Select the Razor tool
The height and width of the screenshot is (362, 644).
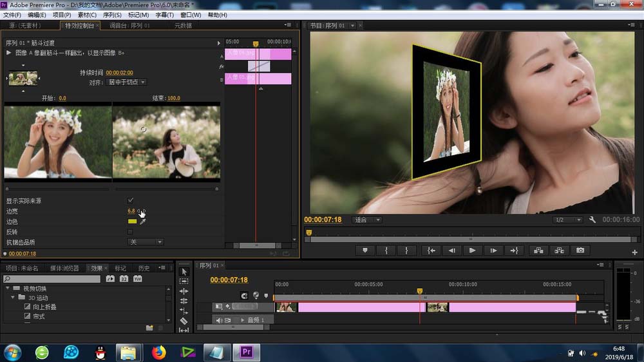[184, 321]
